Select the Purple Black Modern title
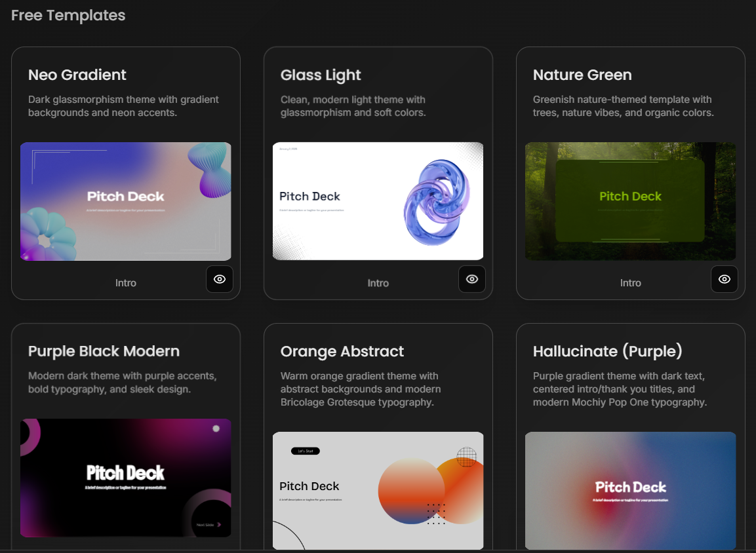The height and width of the screenshot is (553, 756). coord(104,351)
